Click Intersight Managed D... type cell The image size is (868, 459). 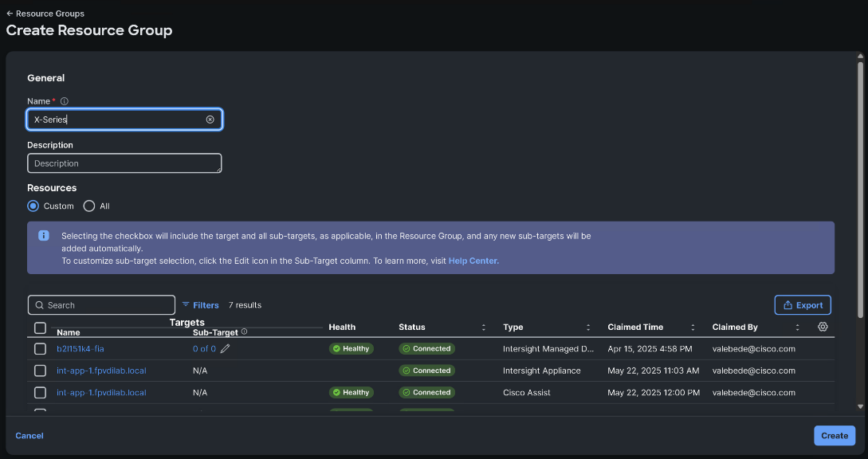click(548, 349)
